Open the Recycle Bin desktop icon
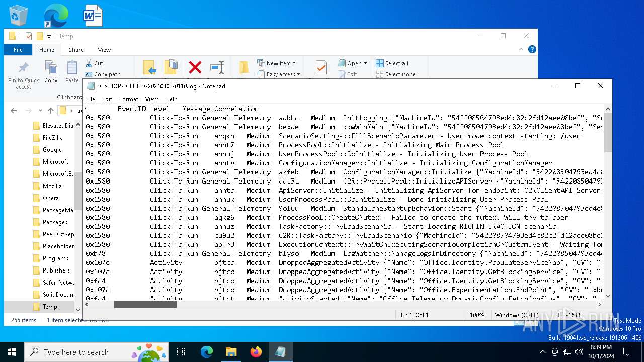The height and width of the screenshot is (362, 644). point(19,16)
